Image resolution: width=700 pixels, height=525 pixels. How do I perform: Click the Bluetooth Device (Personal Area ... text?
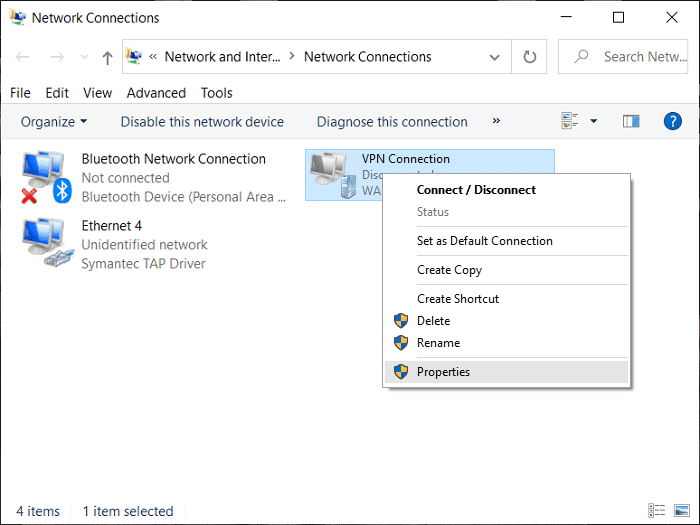tap(183, 197)
